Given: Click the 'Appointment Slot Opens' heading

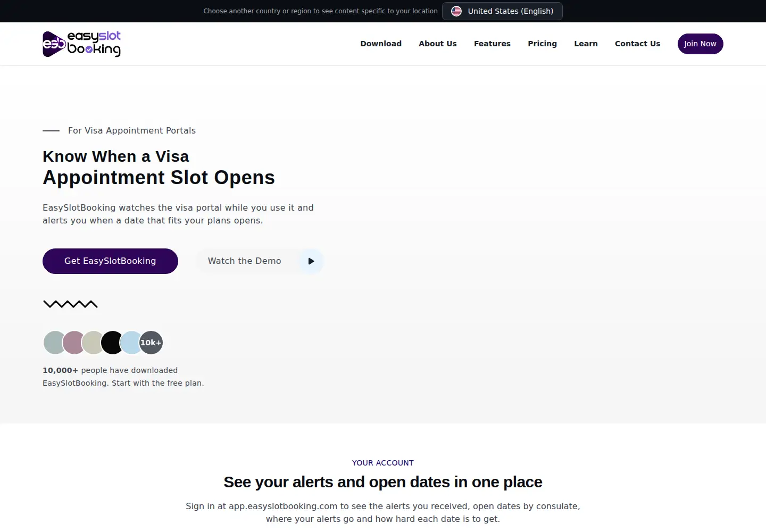Looking at the screenshot, I should [x=159, y=177].
